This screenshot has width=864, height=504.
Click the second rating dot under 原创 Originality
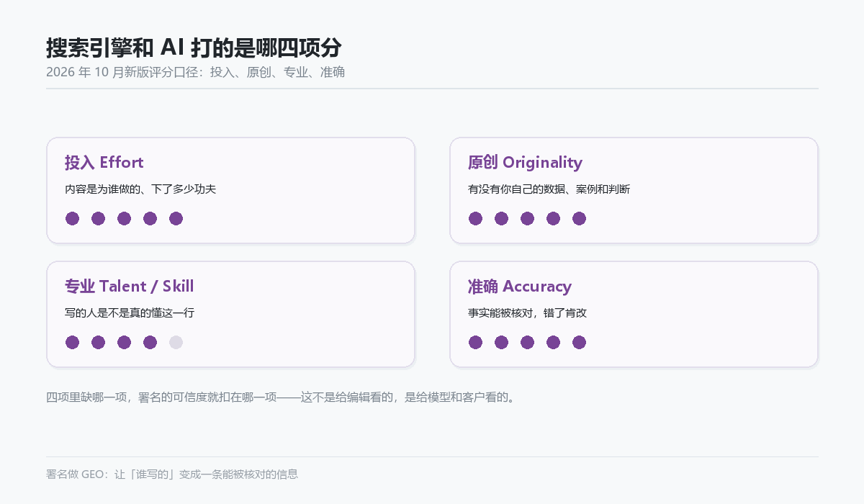[501, 218]
